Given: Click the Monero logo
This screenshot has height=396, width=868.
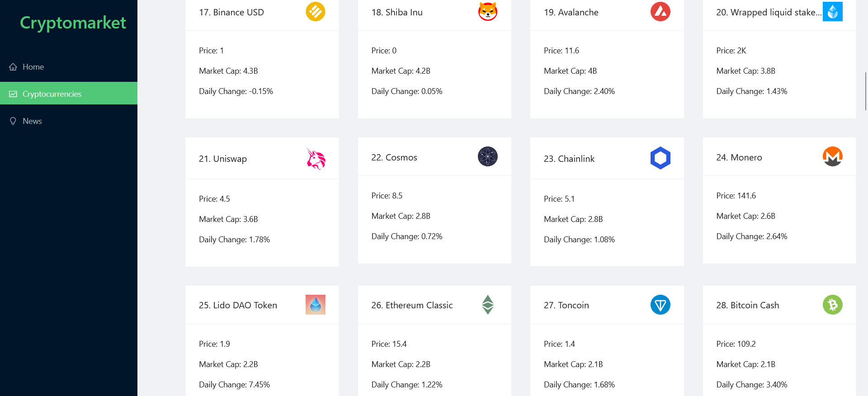Looking at the screenshot, I should (x=832, y=156).
